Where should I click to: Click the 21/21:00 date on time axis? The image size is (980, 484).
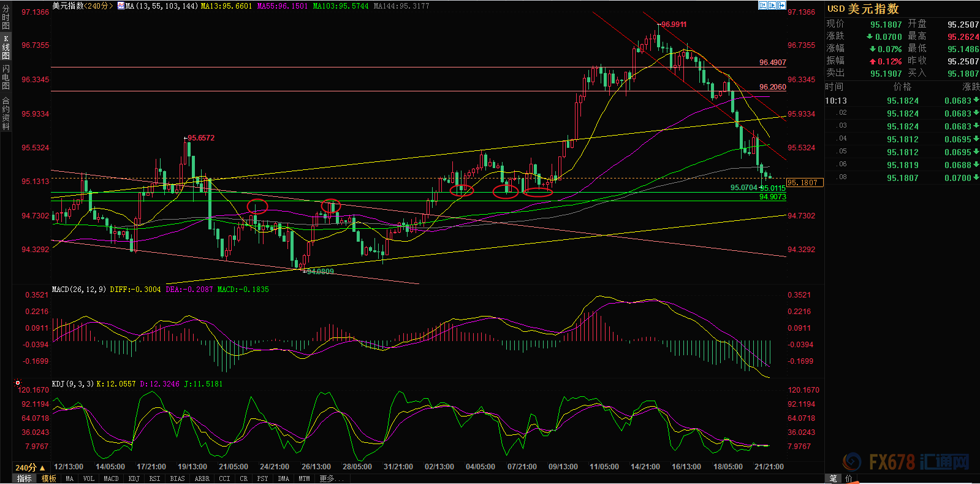tap(769, 467)
